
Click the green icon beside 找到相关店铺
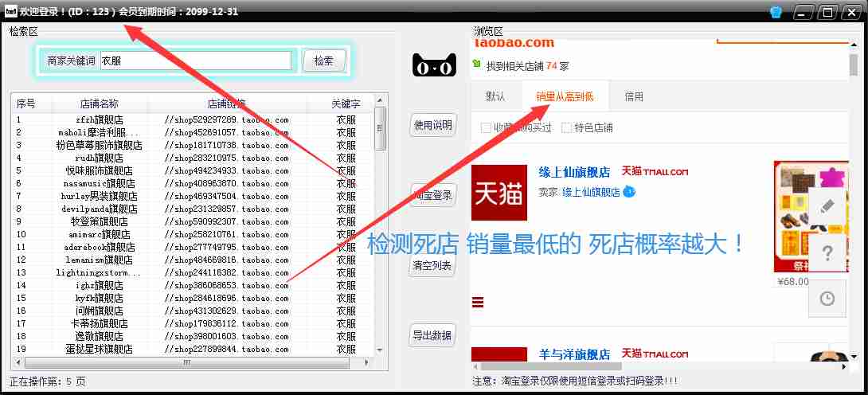(477, 65)
